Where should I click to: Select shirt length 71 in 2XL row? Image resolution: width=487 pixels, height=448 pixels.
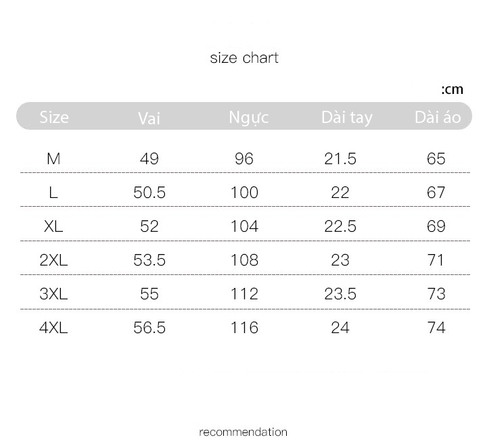436,260
